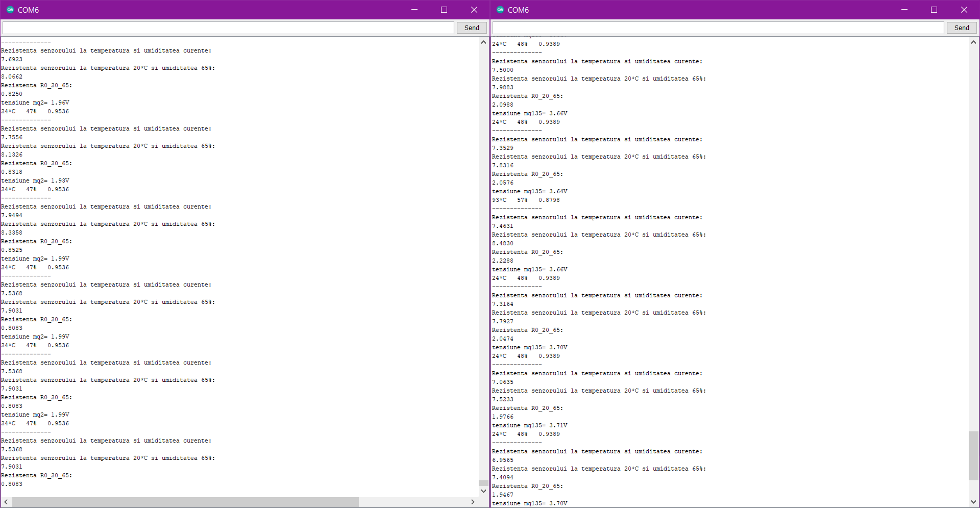The height and width of the screenshot is (508, 980).
Task: Click the value 7.7556 in left window
Action: click(12, 137)
